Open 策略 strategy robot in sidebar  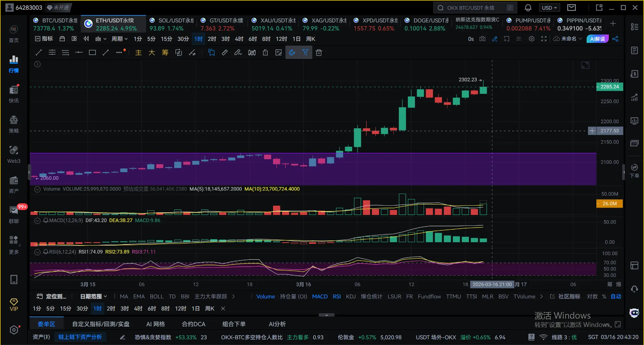(x=14, y=124)
